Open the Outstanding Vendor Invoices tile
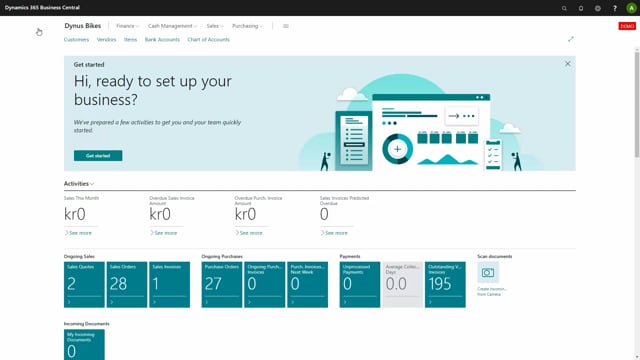This screenshot has width=640, height=360. 445,284
